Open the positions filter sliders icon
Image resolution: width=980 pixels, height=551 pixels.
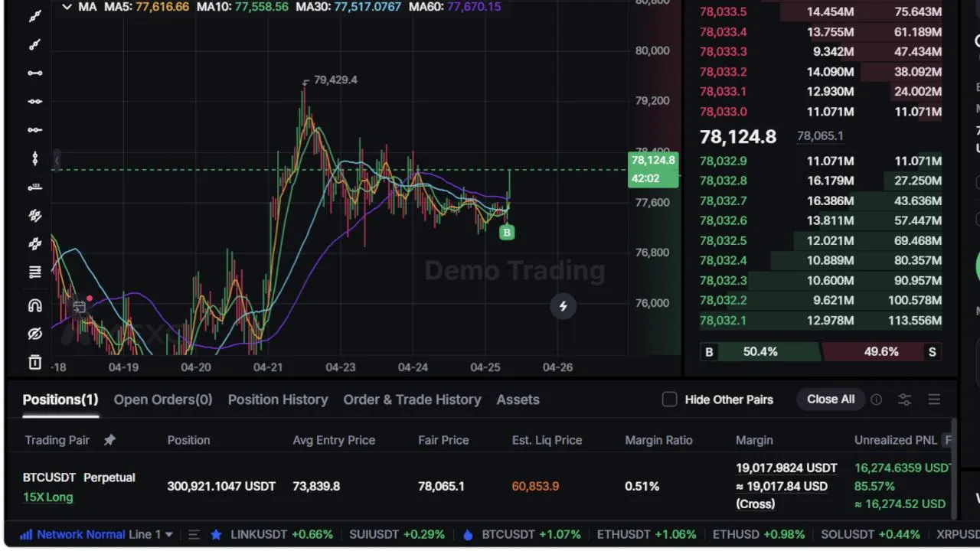point(904,399)
